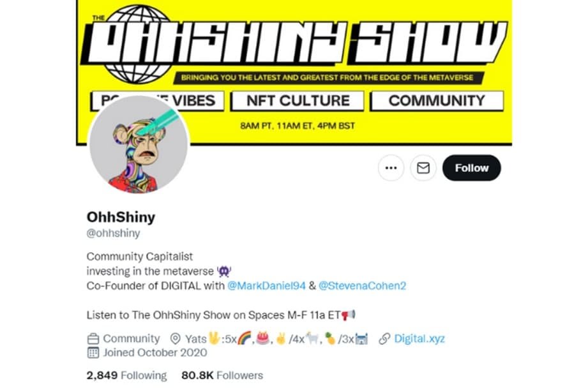This screenshot has height=392, width=588.
Task: Open the bored ape profile picture
Action: point(139,144)
